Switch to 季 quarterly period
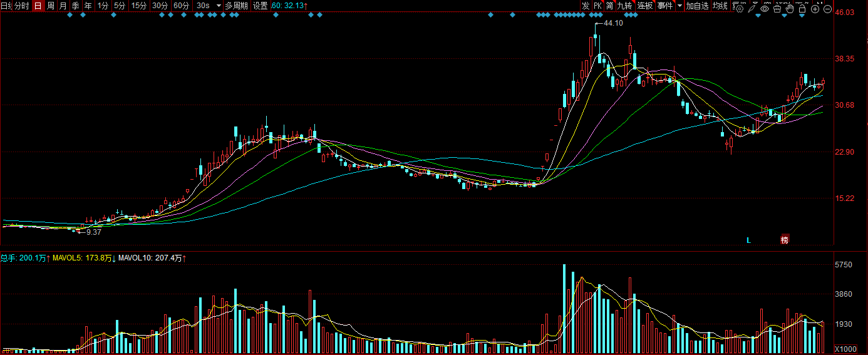 pyautogui.click(x=75, y=6)
